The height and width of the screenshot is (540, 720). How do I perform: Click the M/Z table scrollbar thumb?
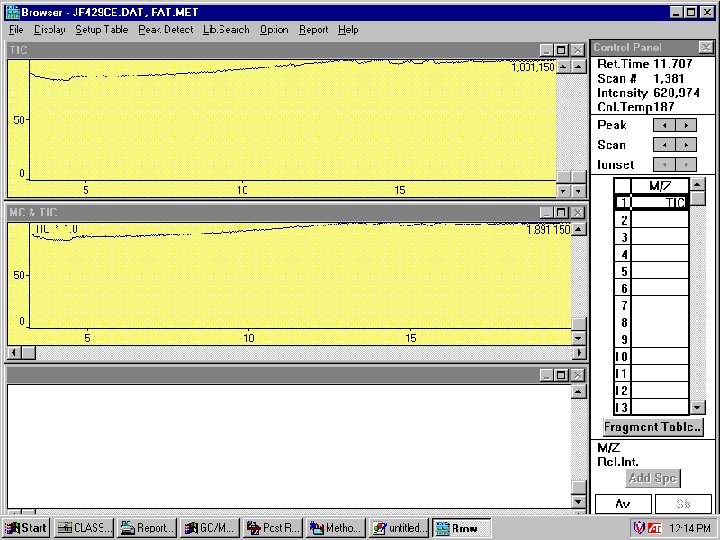(x=698, y=198)
